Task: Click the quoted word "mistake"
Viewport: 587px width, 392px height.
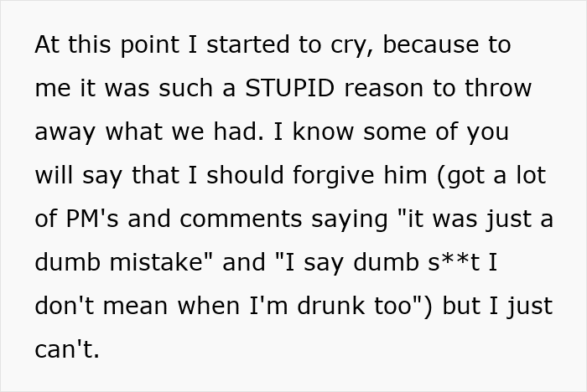Action: click(x=161, y=261)
